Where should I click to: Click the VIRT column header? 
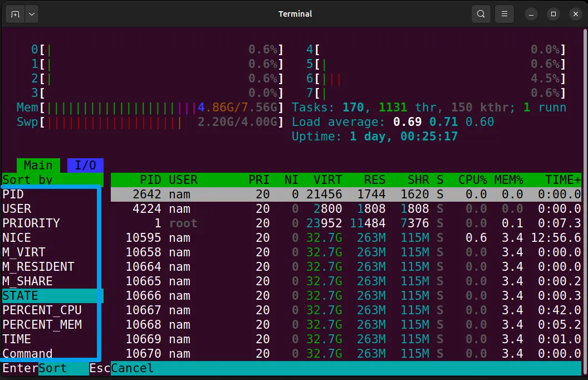pos(328,179)
